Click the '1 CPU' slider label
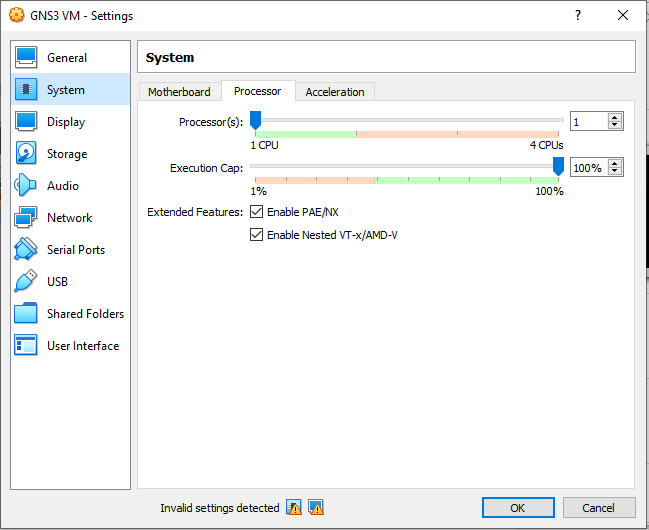 click(264, 145)
